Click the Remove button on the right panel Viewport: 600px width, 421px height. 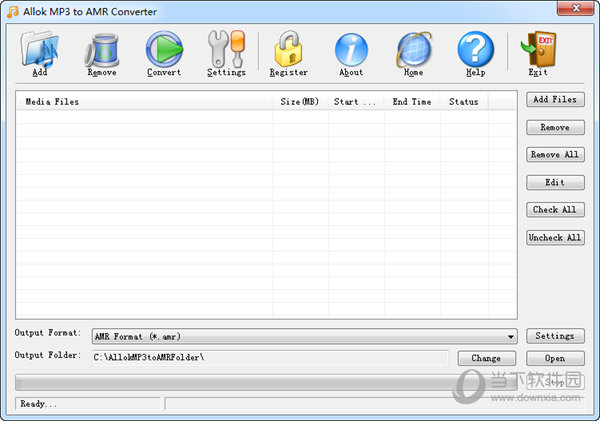pos(555,127)
